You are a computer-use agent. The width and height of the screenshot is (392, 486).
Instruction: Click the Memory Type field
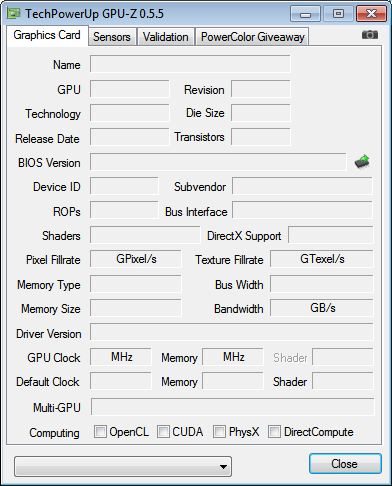tap(136, 284)
